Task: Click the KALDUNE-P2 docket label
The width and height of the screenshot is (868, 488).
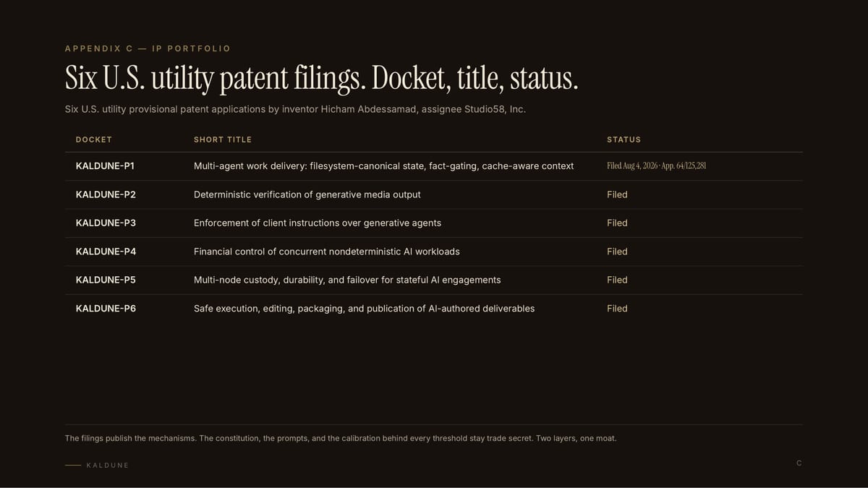Action: tap(106, 194)
